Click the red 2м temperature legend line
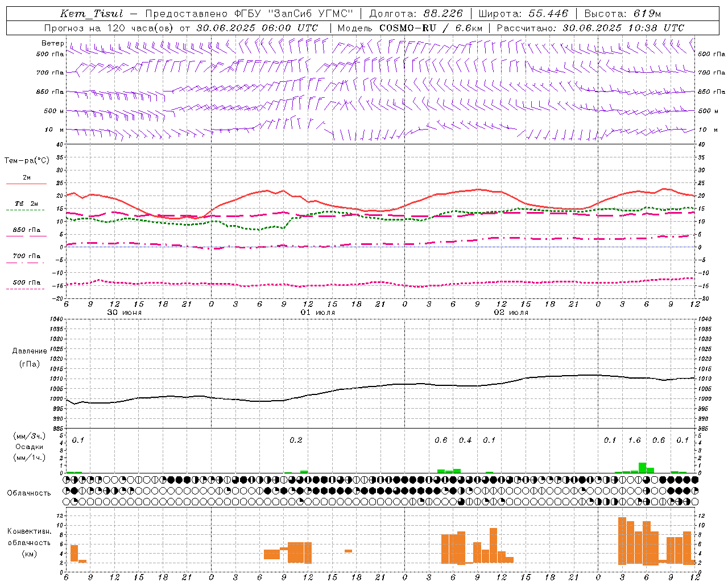 (x=26, y=184)
